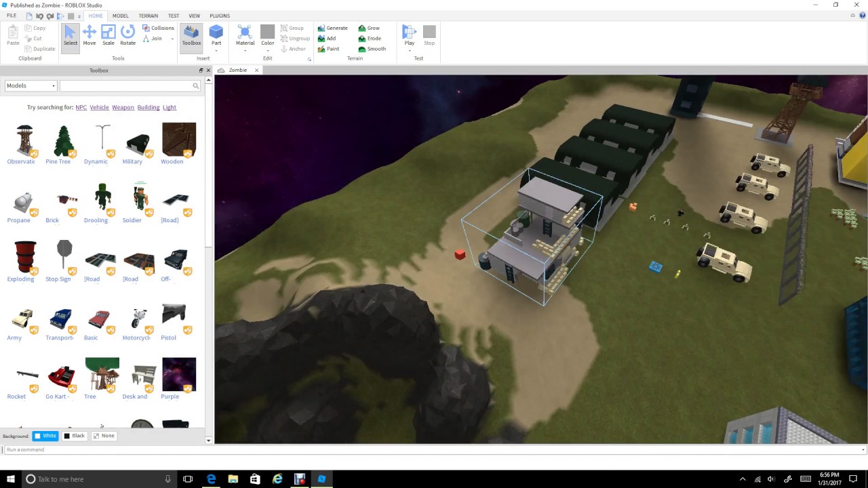868x488 pixels.
Task: Expand the Play dropdown arrow
Action: pos(409,51)
